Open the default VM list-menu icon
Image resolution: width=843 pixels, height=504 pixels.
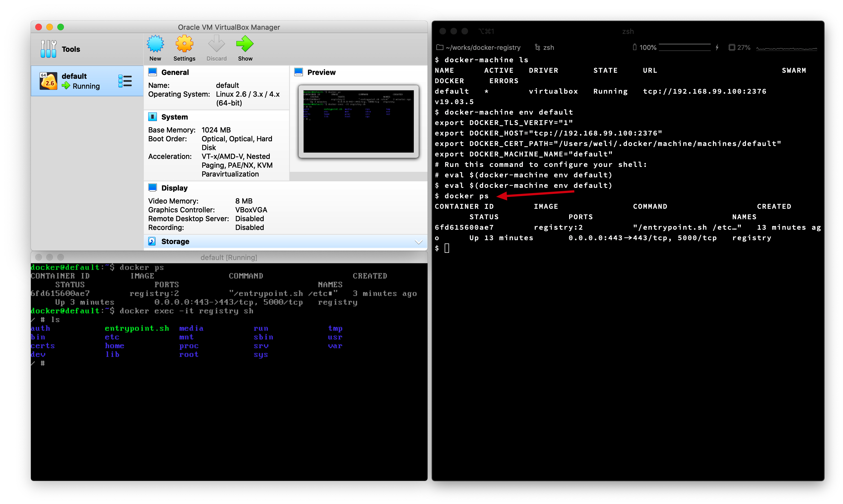tap(125, 81)
